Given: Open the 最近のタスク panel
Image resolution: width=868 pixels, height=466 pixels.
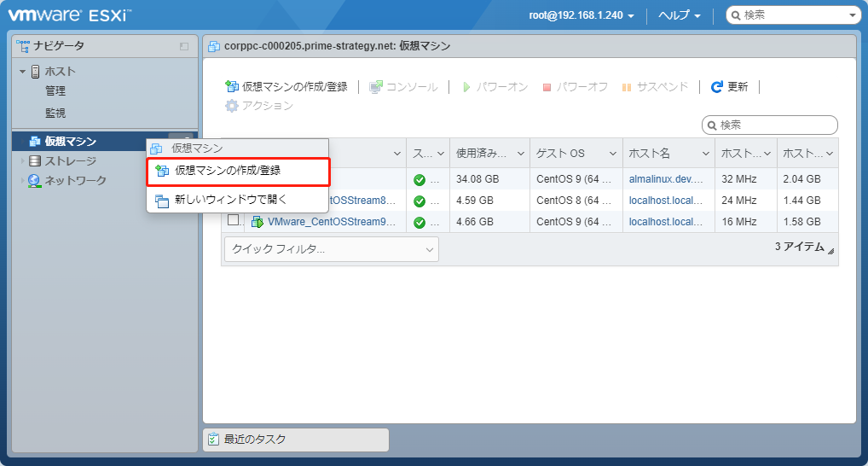Looking at the screenshot, I should pyautogui.click(x=296, y=440).
